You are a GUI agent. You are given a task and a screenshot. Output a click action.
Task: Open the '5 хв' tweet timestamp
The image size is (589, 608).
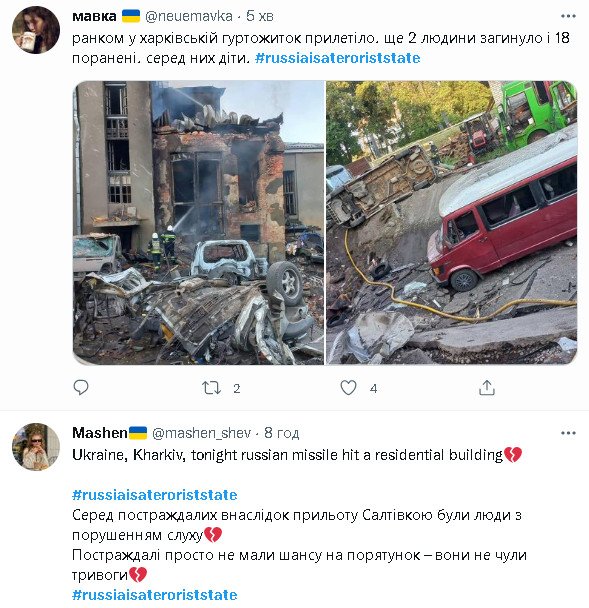(x=260, y=16)
